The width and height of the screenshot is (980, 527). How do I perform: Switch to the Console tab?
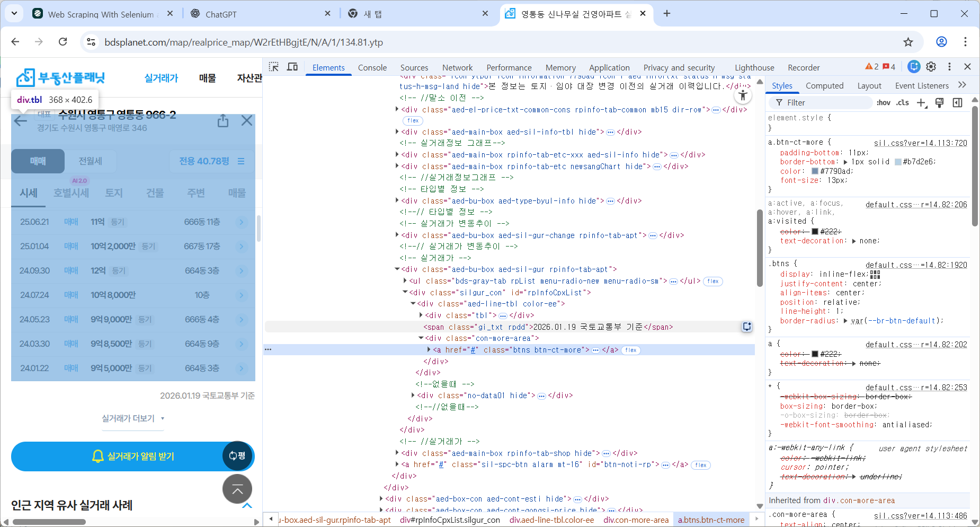[372, 67]
